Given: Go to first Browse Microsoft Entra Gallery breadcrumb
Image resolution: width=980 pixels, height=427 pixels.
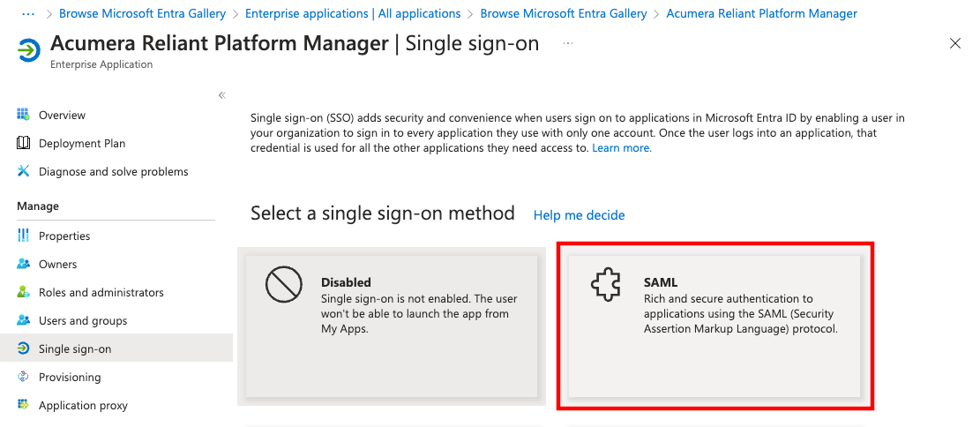Looking at the screenshot, I should tap(143, 13).
